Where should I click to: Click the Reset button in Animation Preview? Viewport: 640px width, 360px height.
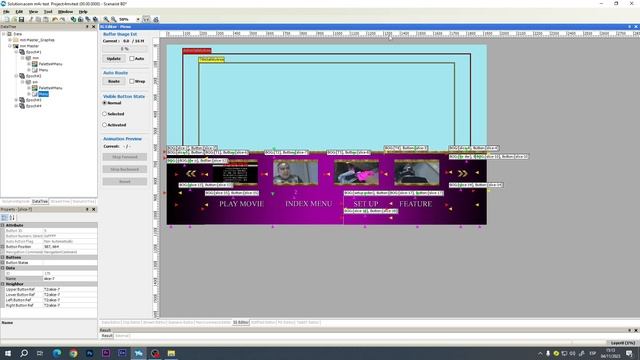coord(125,181)
